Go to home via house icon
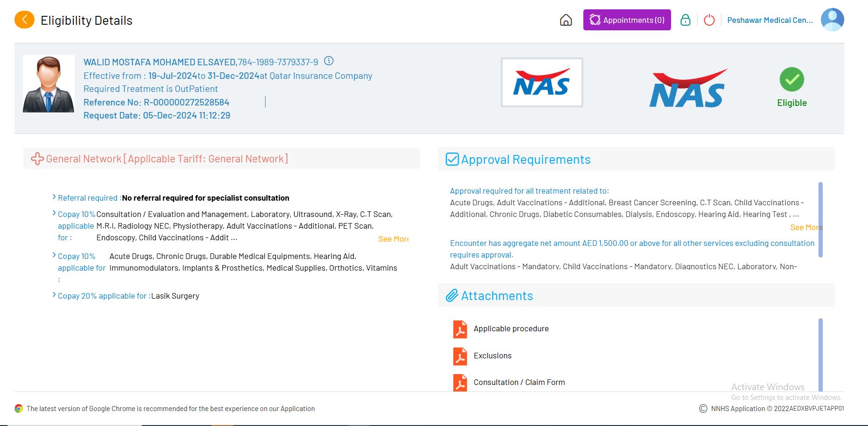Screen dimensions: 868x426 (x=566, y=20)
